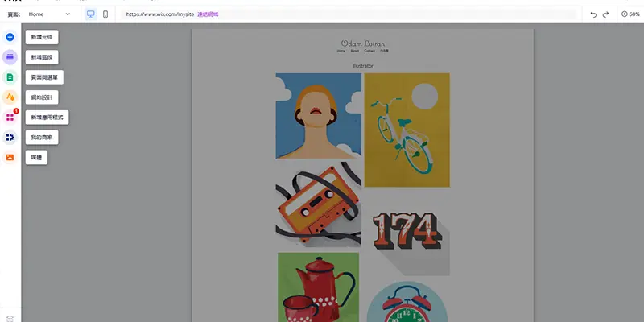The height and width of the screenshot is (322, 644).
Task: Click the 新增應用程式 tooltip label
Action: pos(47,118)
